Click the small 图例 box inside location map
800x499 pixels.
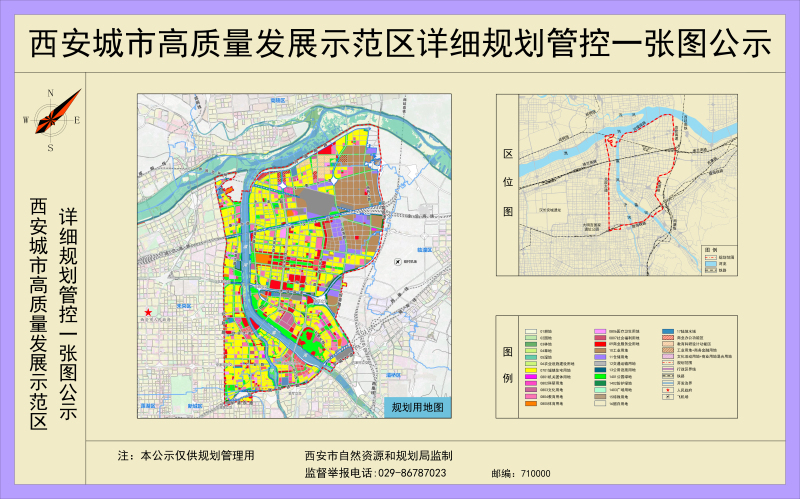pos(719,260)
